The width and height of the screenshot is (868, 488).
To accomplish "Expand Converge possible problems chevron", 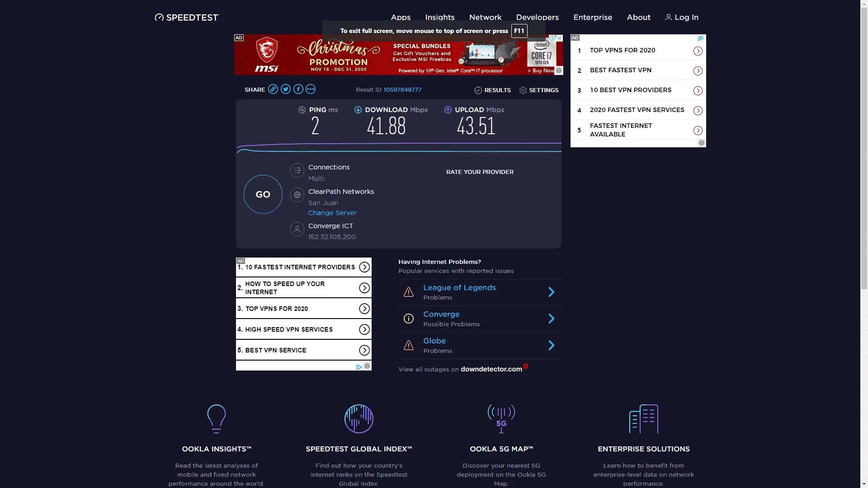I will click(552, 319).
